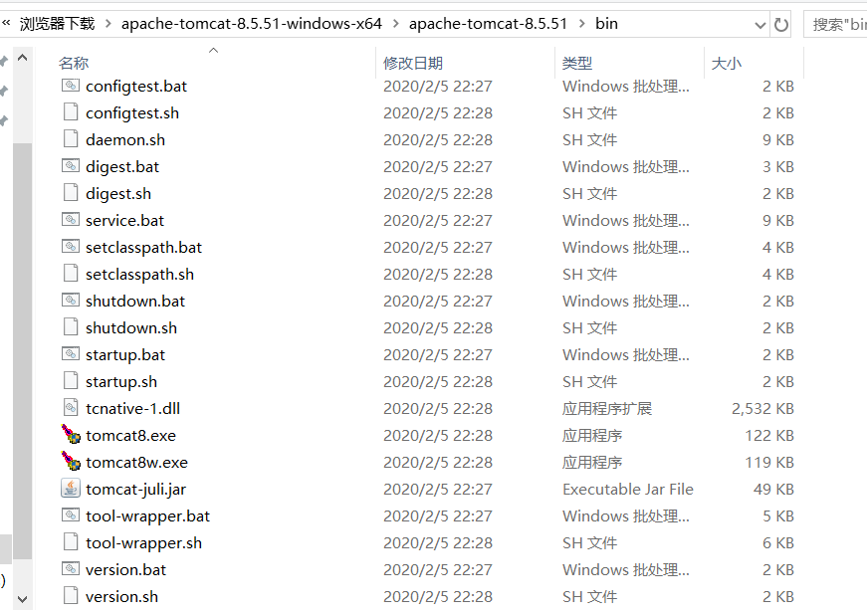The height and width of the screenshot is (616, 867).
Task: Select the tool-wrapper.sh file name
Action: tap(143, 543)
